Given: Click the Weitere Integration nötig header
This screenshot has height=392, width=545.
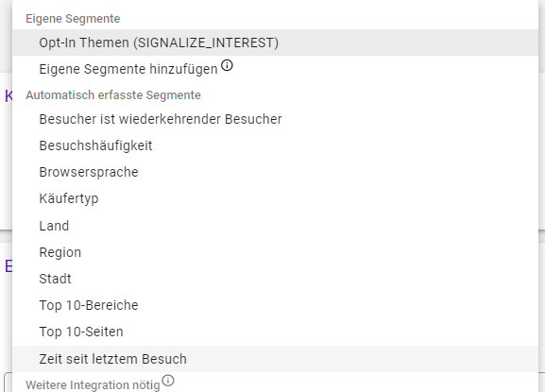Looking at the screenshot, I should [x=93, y=384].
